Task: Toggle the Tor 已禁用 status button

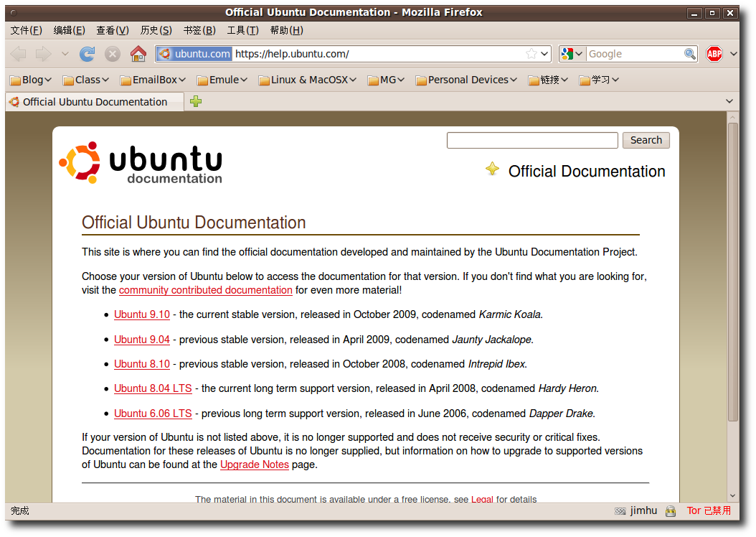Action: pos(709,510)
